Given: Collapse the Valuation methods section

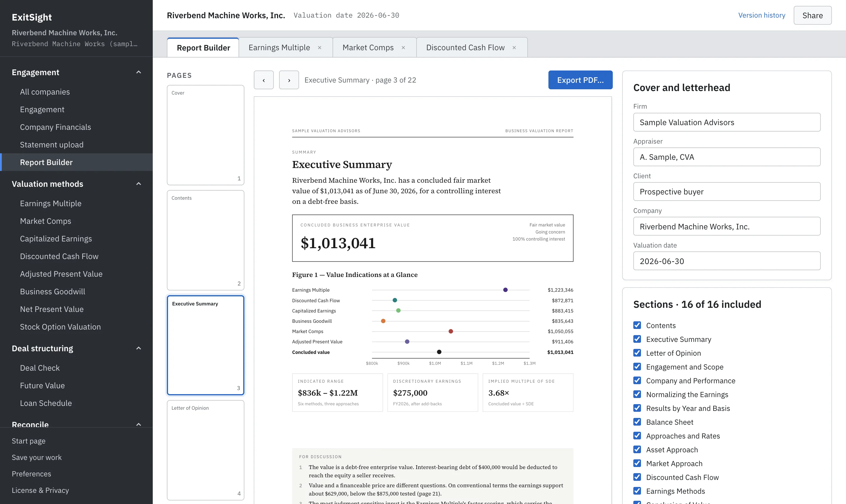Looking at the screenshot, I should tap(139, 184).
